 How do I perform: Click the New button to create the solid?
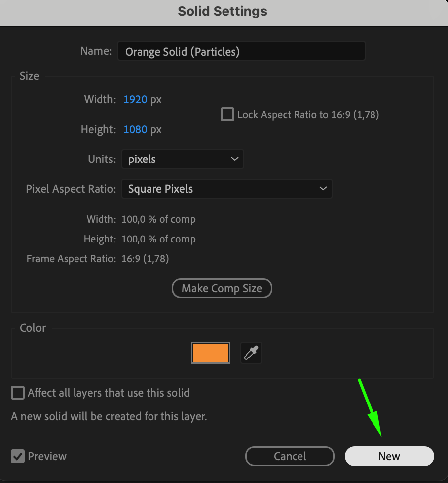(389, 456)
